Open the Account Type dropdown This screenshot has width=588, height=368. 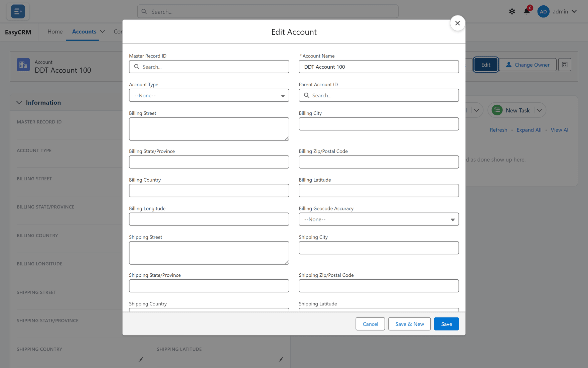209,95
